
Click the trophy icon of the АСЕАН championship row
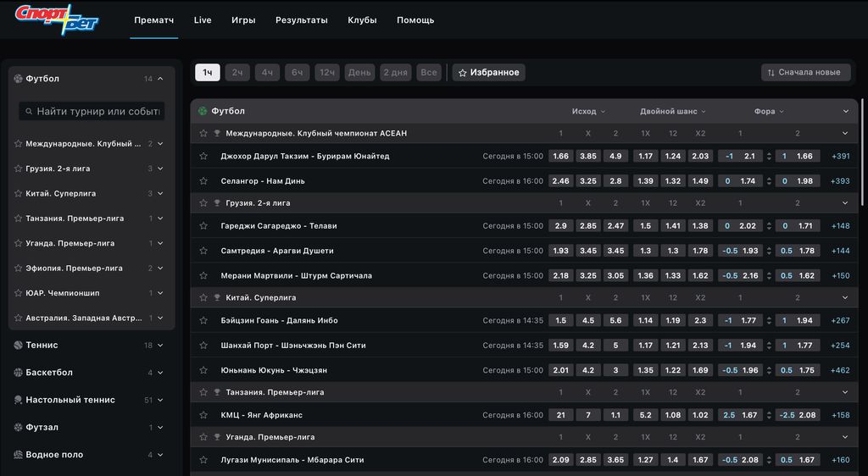tap(217, 133)
